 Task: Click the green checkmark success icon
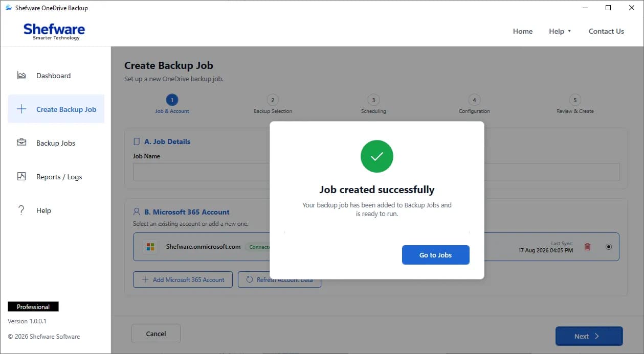(x=377, y=156)
